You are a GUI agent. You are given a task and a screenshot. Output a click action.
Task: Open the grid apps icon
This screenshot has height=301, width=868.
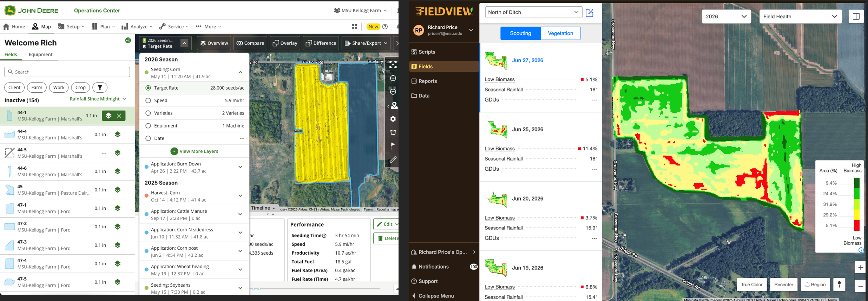point(354,27)
